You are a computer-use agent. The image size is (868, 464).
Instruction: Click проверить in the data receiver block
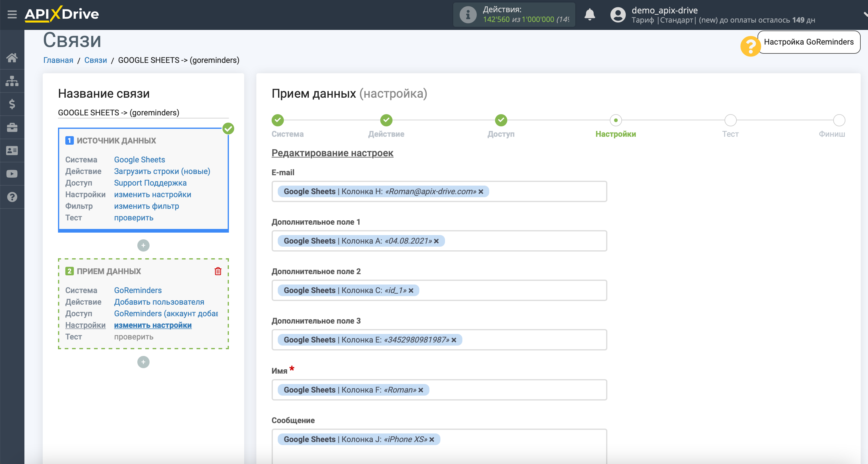click(134, 337)
